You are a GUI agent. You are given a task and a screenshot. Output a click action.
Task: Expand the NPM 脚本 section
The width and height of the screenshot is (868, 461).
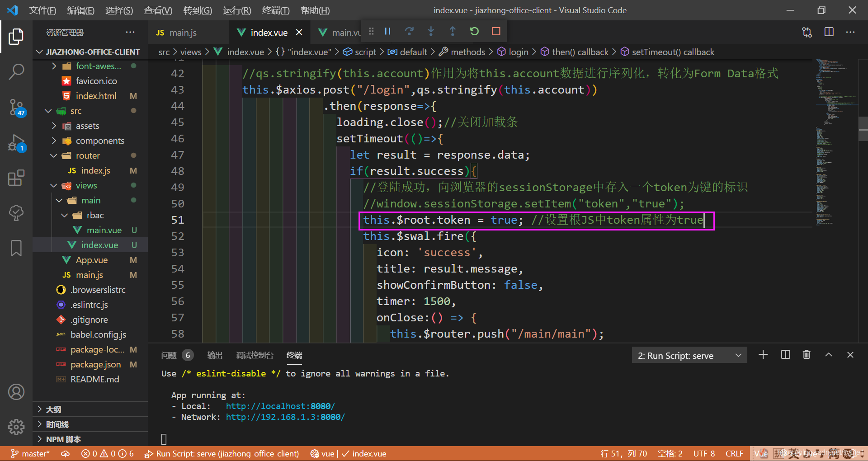[90, 439]
